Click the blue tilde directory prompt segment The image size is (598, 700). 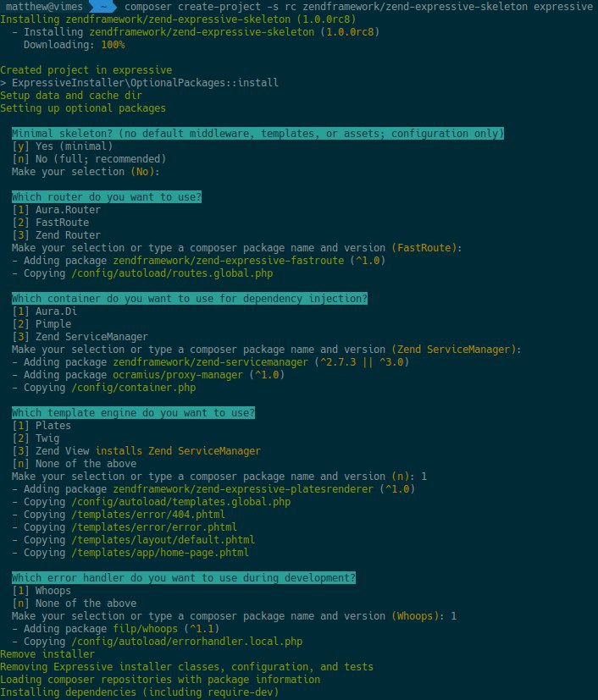(x=103, y=6)
